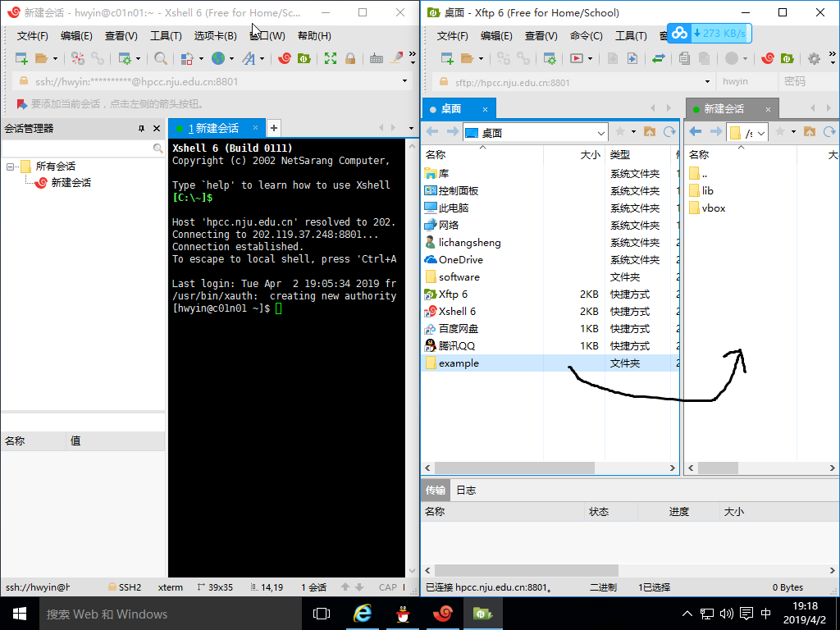Open dropdown next to Xftp play transfer icon
The image size is (840, 630).
click(x=590, y=59)
